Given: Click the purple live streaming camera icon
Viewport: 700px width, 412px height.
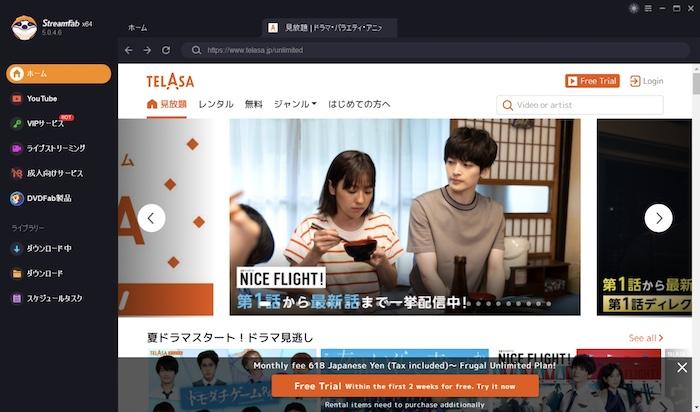Looking at the screenshot, I should (17, 148).
